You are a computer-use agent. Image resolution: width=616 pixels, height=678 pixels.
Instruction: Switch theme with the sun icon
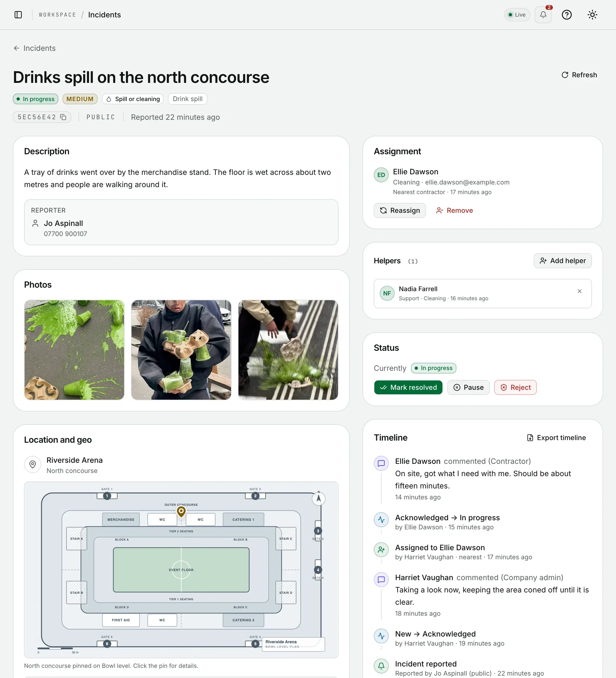(592, 15)
